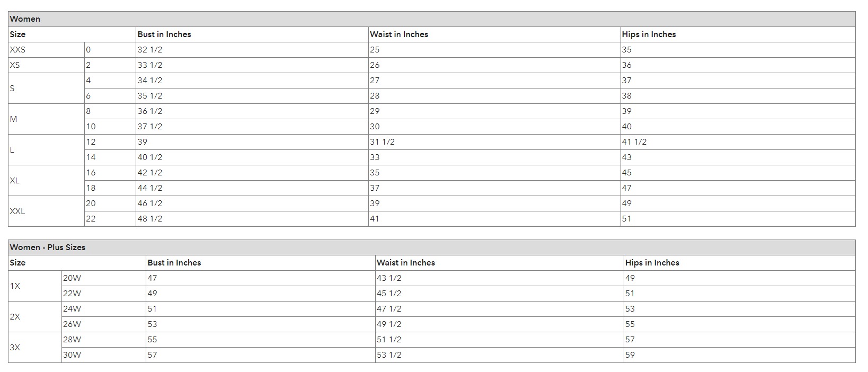868x372 pixels.
Task: Select plus-size waist value 43 1/2
Action: click(389, 278)
